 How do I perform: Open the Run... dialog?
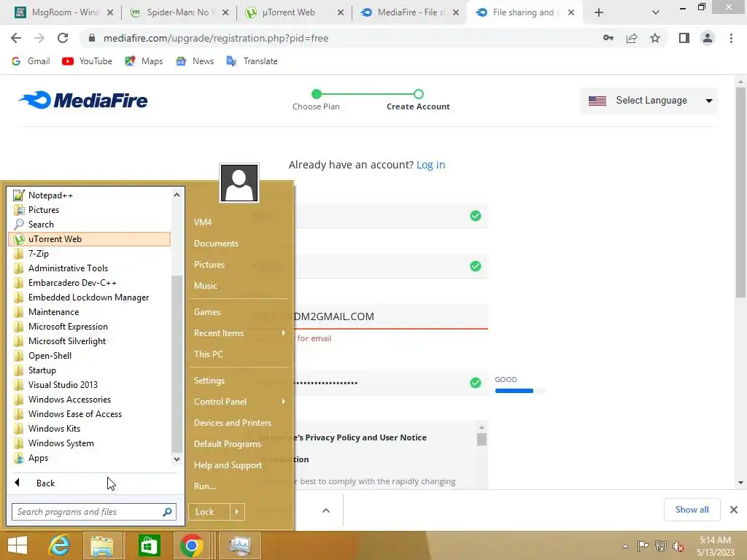(239, 486)
